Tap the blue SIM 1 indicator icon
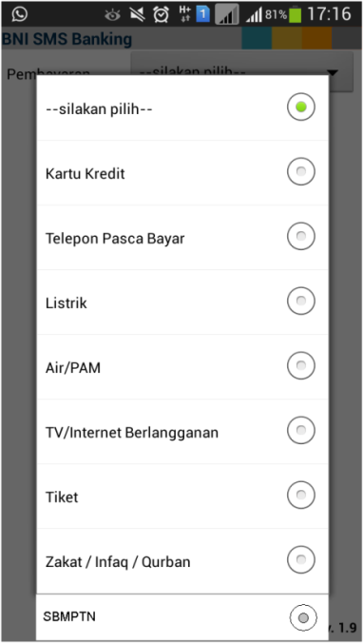This screenshot has width=364, height=643. (x=202, y=14)
